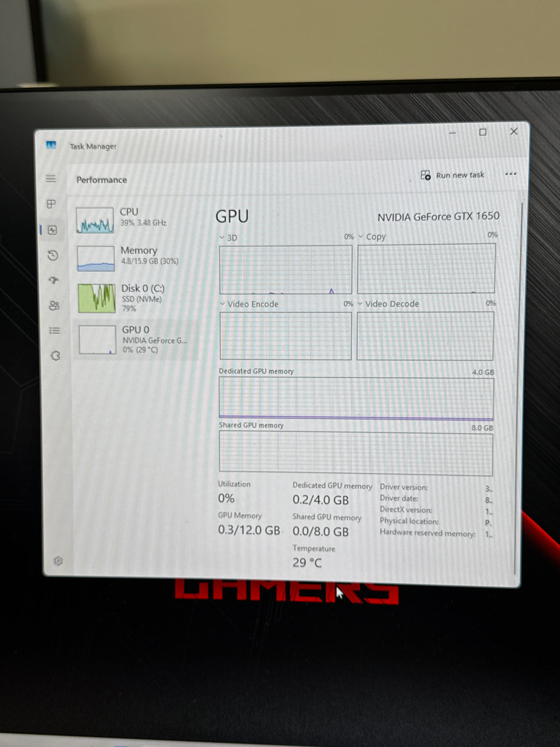Screen dimensions: 560x747
Task: Click the NVIDIA GeForce GTX 1650 title
Action: pos(438,217)
